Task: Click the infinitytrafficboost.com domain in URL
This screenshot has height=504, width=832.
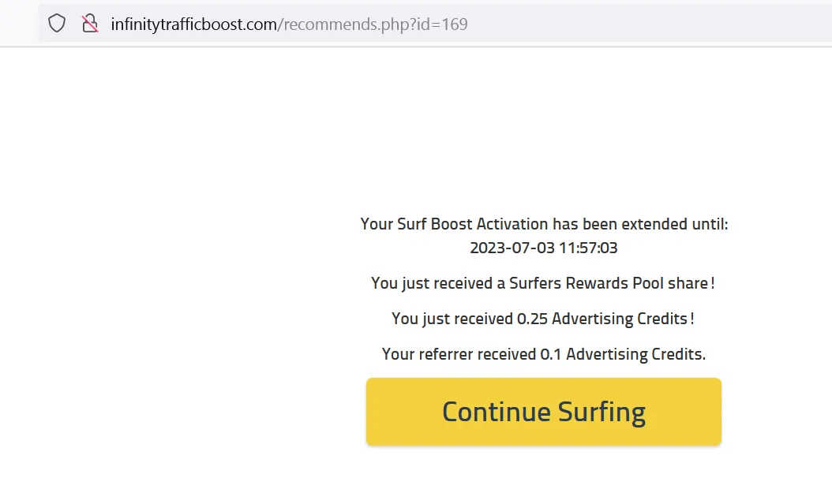Action: (193, 24)
